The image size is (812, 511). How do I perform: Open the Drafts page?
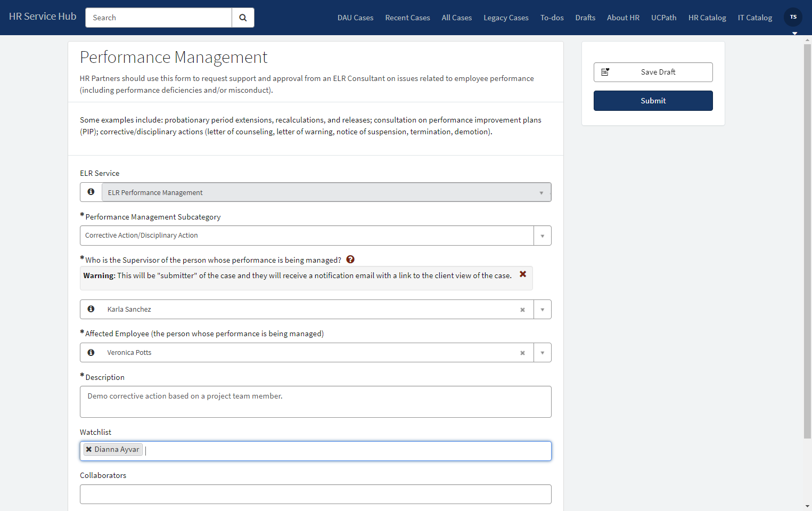585,18
